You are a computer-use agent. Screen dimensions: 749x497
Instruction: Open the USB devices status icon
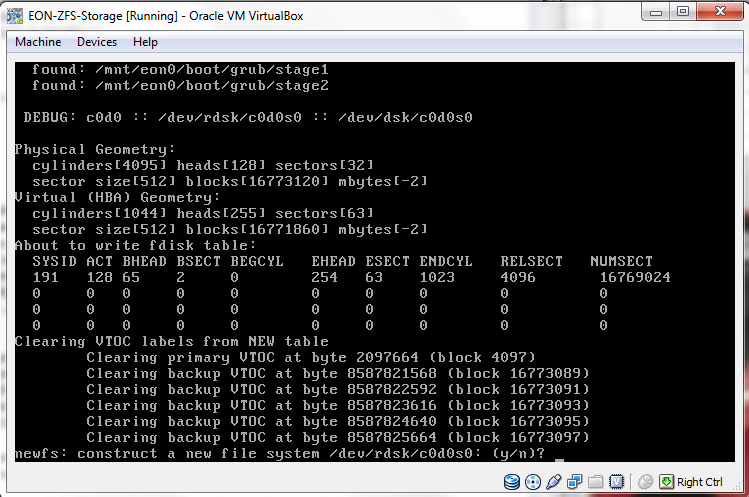(553, 482)
